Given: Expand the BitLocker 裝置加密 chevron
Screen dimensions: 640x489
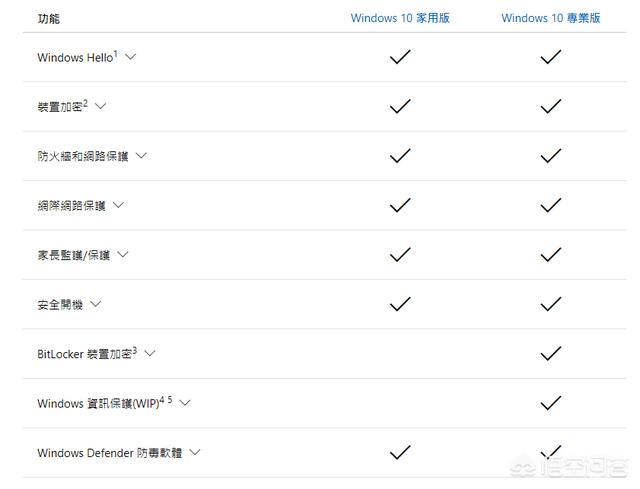Looking at the screenshot, I should pos(149,353).
